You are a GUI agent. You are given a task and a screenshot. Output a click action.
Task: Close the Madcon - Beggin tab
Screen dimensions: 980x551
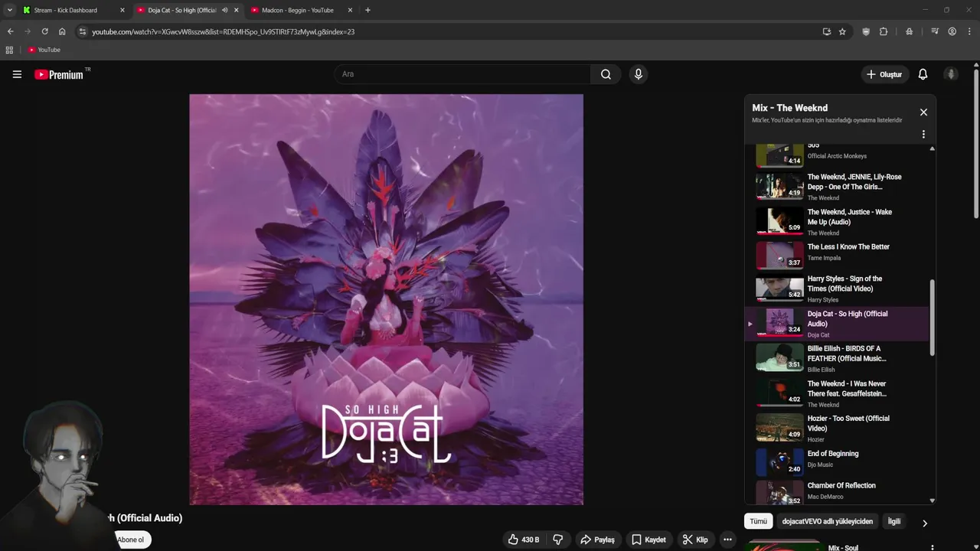(x=350, y=10)
